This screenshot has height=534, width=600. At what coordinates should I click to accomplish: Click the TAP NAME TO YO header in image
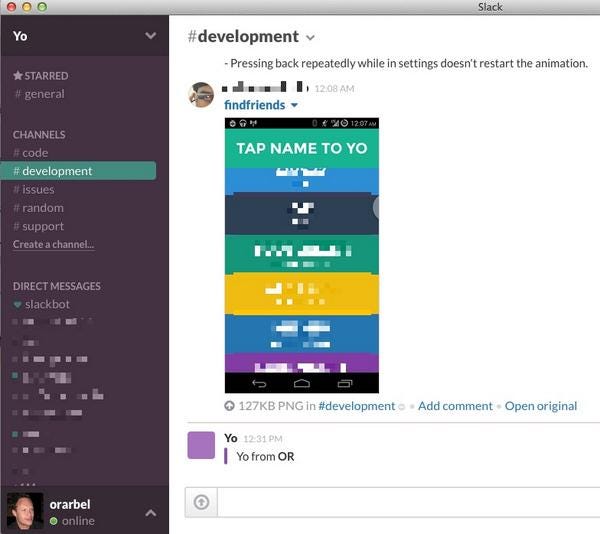coord(302,148)
